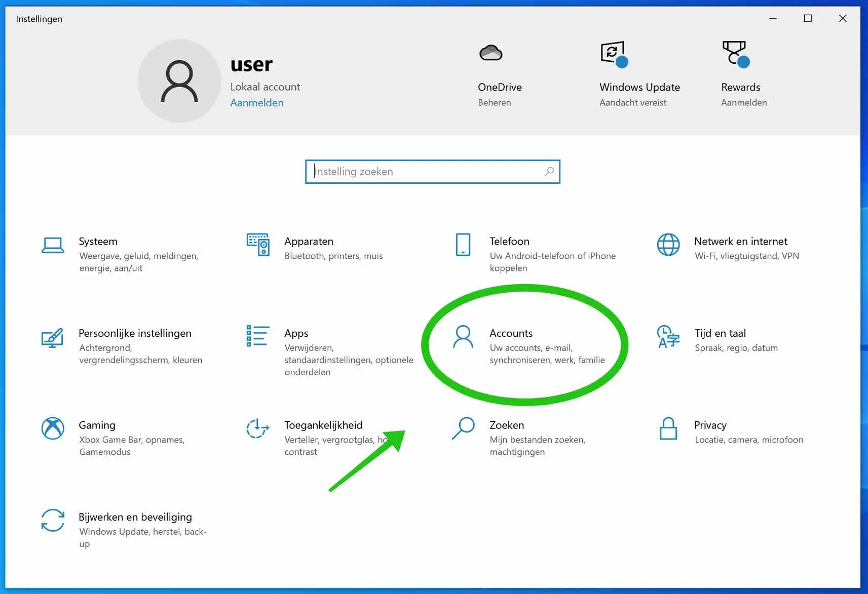The height and width of the screenshot is (594, 868).
Task: Click the Gaming category title
Action: pos(97,425)
